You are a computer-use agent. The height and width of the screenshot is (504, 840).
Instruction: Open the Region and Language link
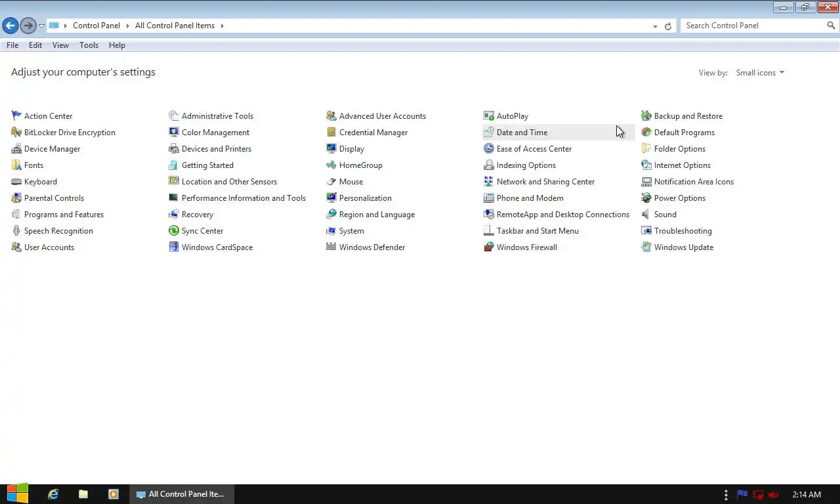(x=377, y=215)
